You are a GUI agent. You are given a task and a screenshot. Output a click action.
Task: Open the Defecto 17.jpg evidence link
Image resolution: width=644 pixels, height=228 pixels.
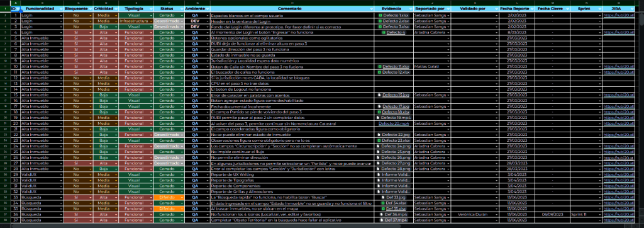pos(396,106)
